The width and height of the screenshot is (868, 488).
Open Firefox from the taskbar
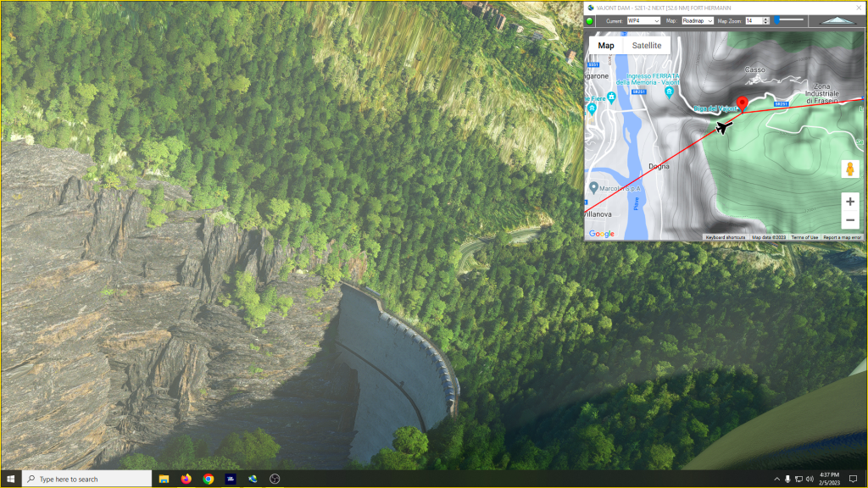pyautogui.click(x=186, y=479)
